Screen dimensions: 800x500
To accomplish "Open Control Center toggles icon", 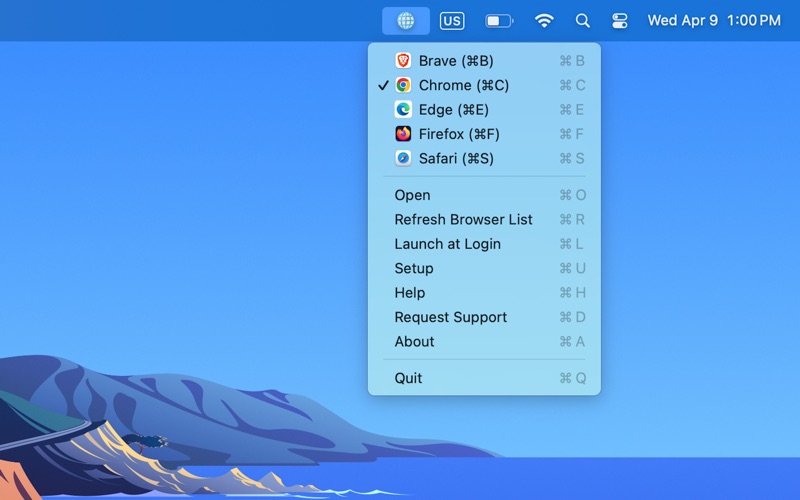I will tap(619, 20).
